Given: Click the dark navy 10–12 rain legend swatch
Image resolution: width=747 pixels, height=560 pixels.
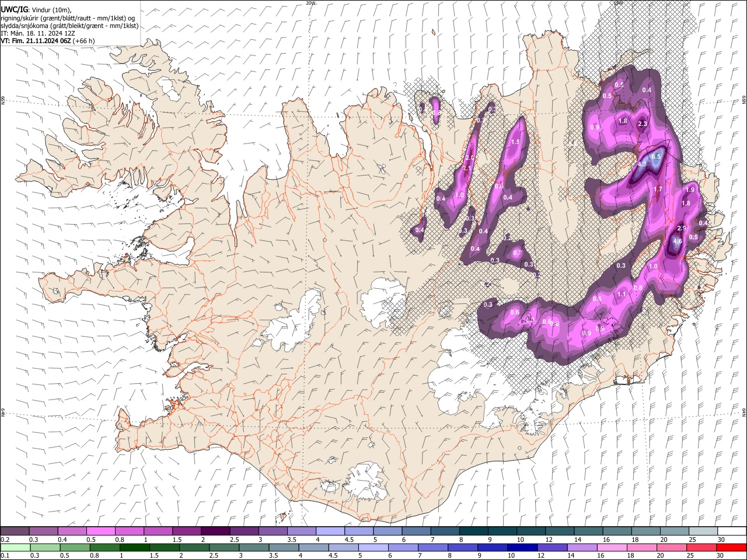Looking at the screenshot, I should 521,547.
